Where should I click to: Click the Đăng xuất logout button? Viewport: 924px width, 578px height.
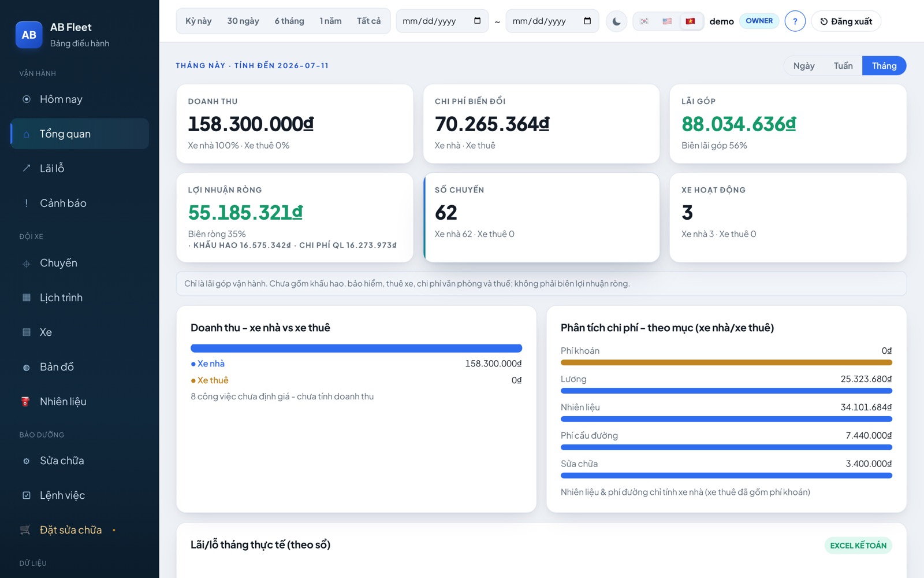point(846,21)
